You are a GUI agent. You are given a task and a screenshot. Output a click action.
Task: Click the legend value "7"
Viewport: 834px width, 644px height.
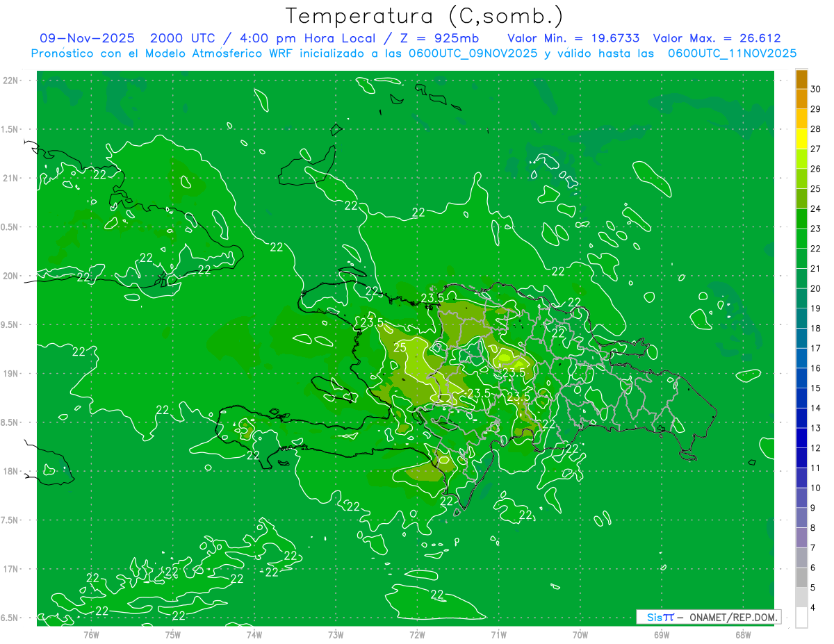coord(814,547)
